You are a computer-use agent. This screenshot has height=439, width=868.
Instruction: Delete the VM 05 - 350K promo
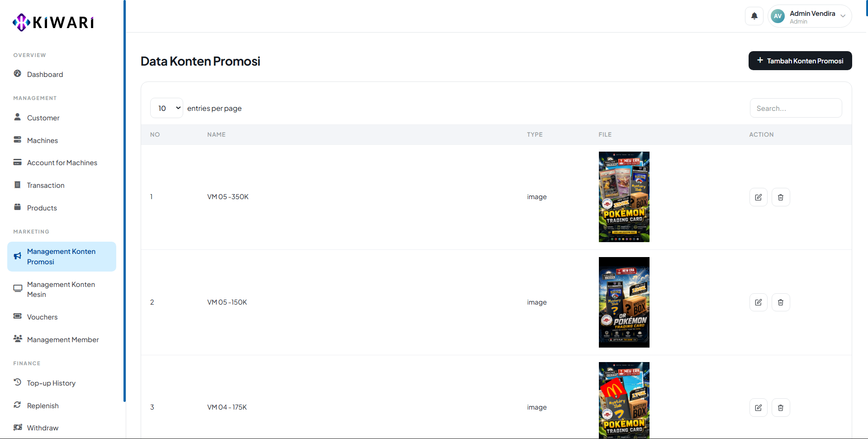[x=781, y=197]
